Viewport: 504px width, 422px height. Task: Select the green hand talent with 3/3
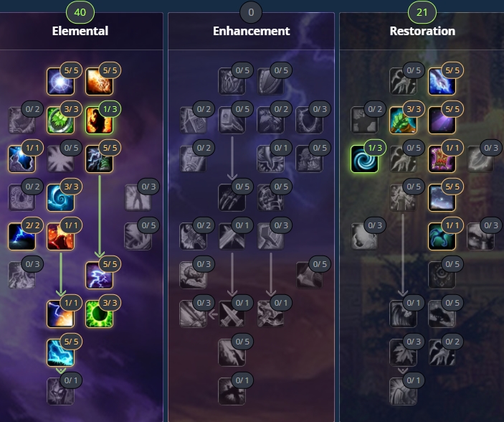click(x=403, y=120)
